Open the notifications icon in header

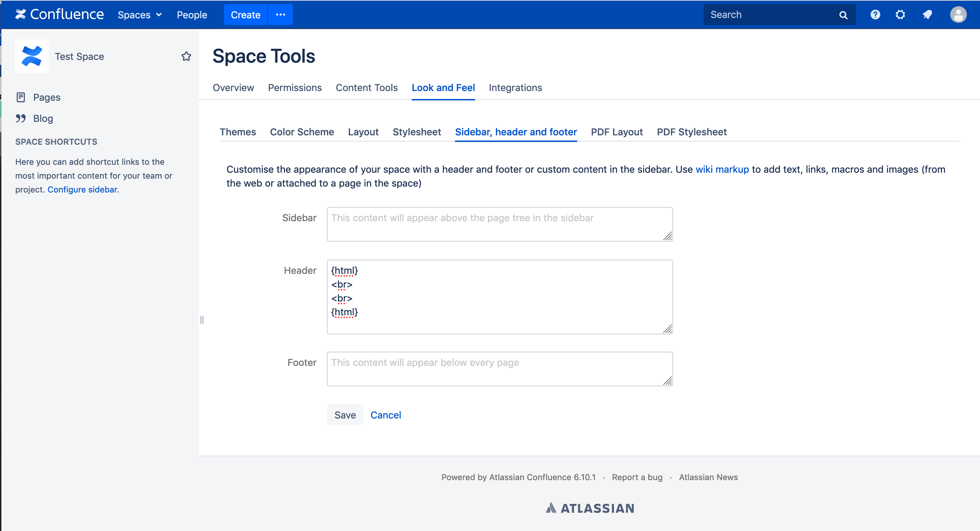927,15
